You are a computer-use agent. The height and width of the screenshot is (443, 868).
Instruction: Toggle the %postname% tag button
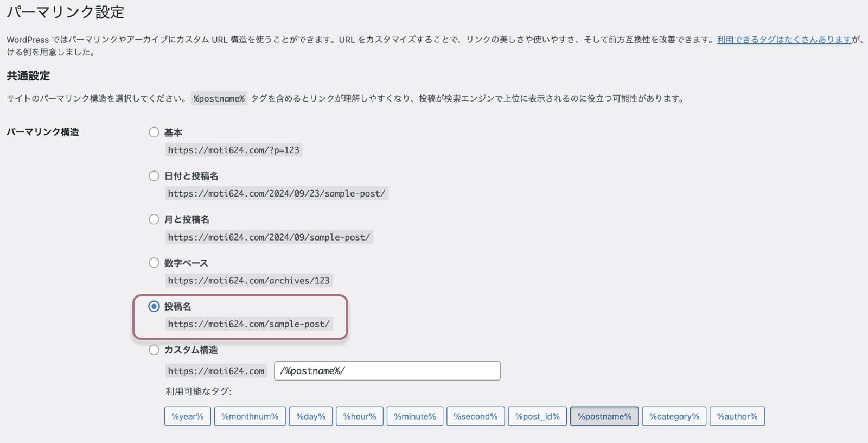click(604, 416)
